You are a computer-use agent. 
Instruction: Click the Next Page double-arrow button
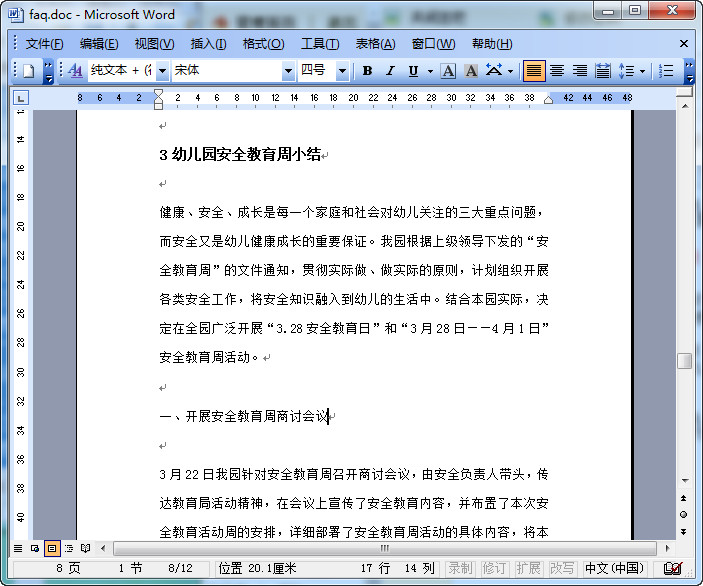click(x=684, y=532)
